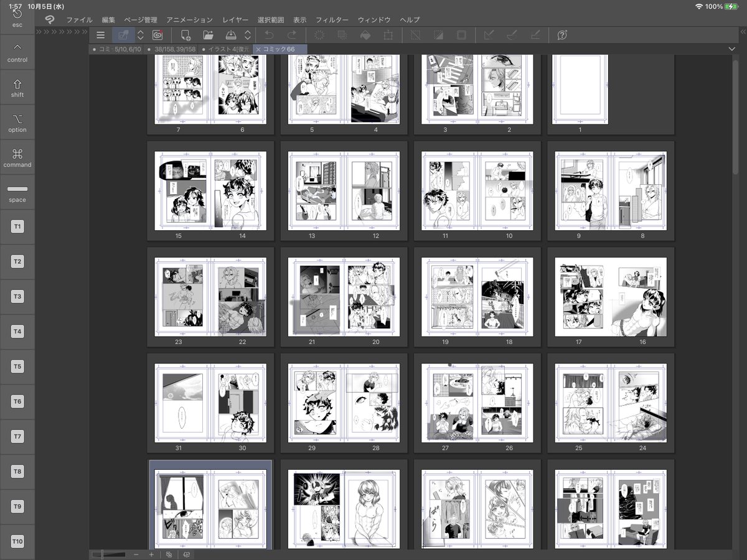The image size is (747, 560).
Task: Click the Invert Selection icon
Action: coord(439,35)
